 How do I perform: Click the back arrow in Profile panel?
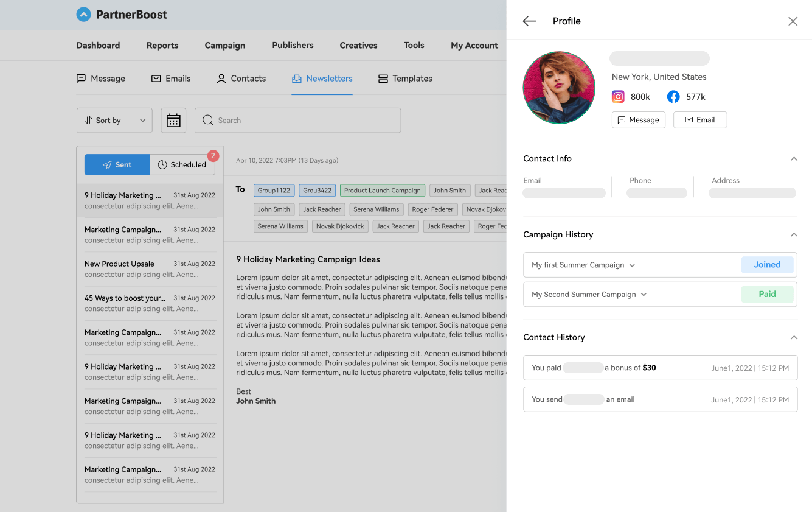(529, 21)
